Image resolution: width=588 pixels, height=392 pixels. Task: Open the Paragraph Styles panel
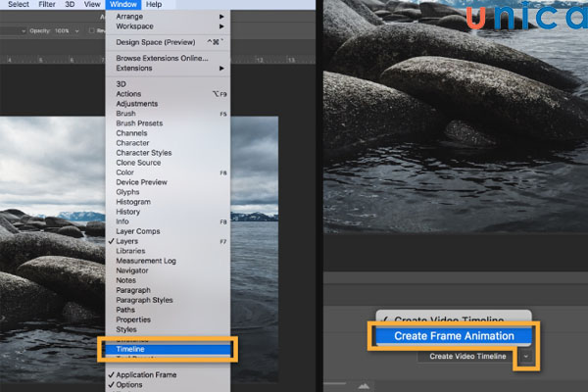[168, 300]
